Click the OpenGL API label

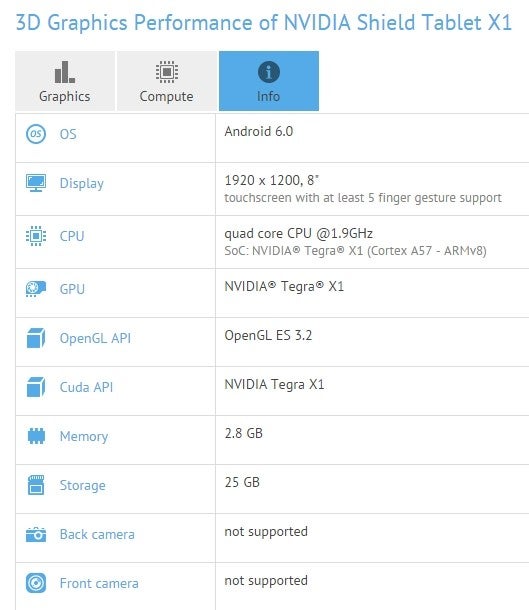(95, 338)
